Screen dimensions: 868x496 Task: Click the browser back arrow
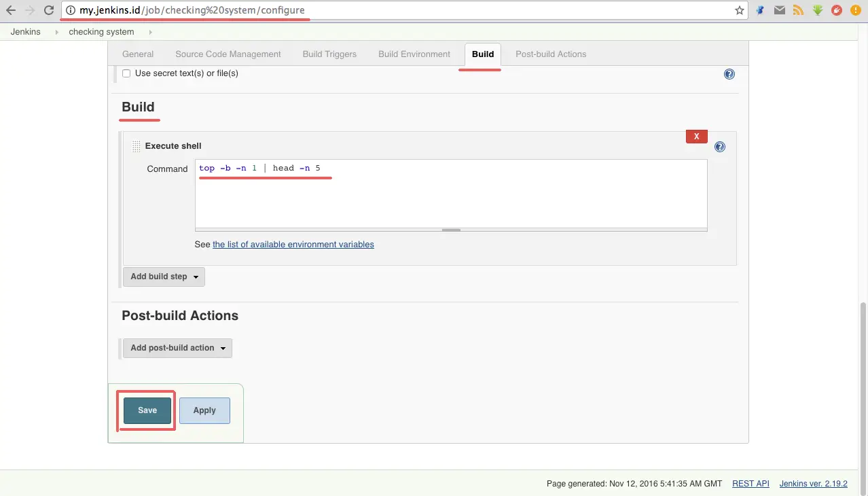click(x=11, y=10)
